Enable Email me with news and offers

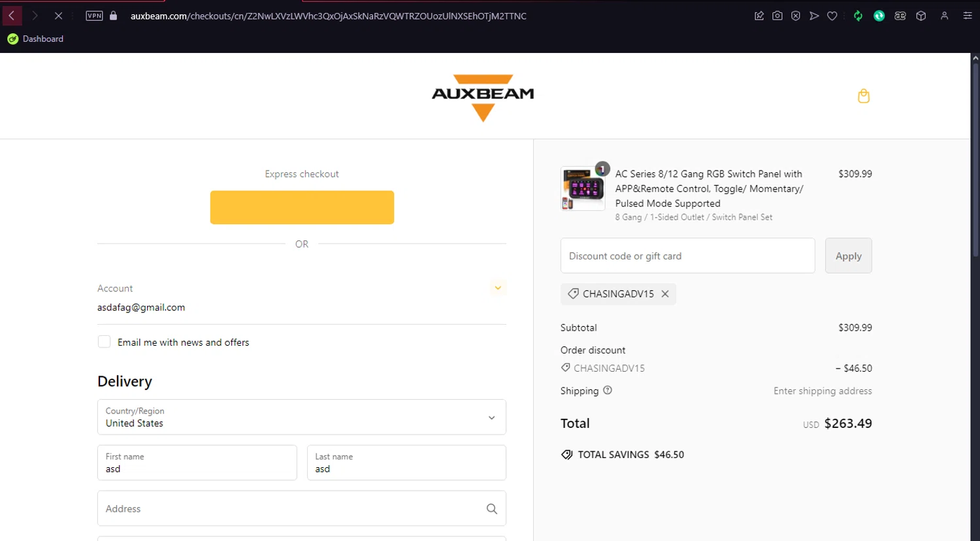[104, 342]
